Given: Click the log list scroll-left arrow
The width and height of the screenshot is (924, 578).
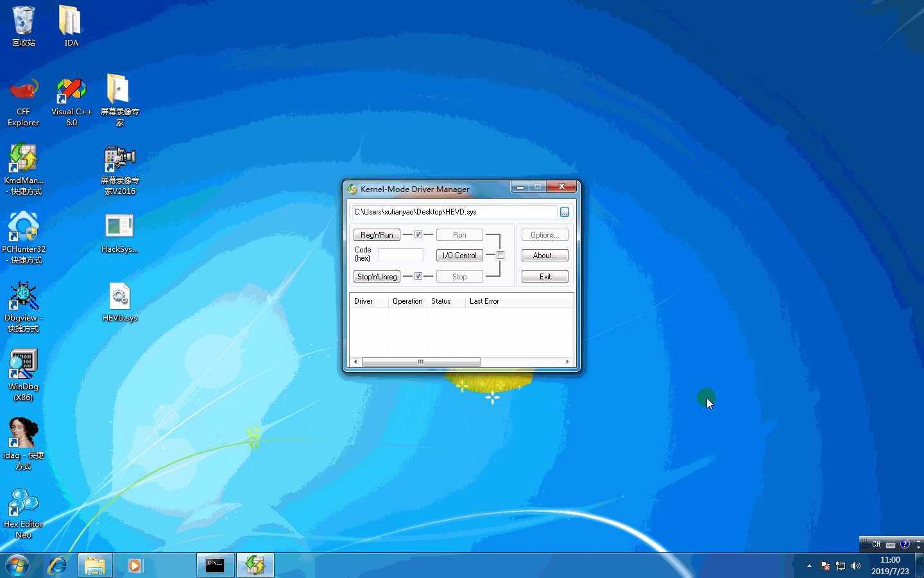Looking at the screenshot, I should pos(355,362).
